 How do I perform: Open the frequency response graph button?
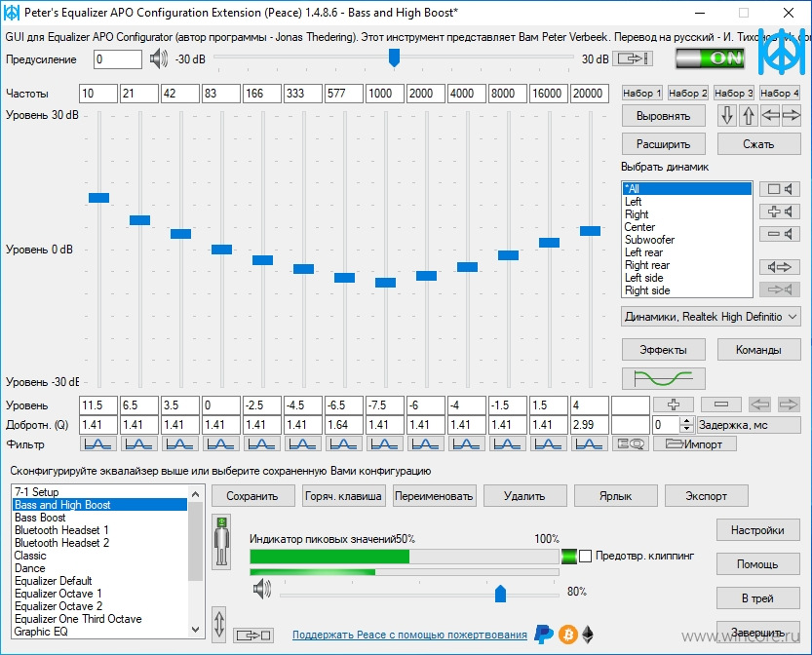(x=664, y=378)
